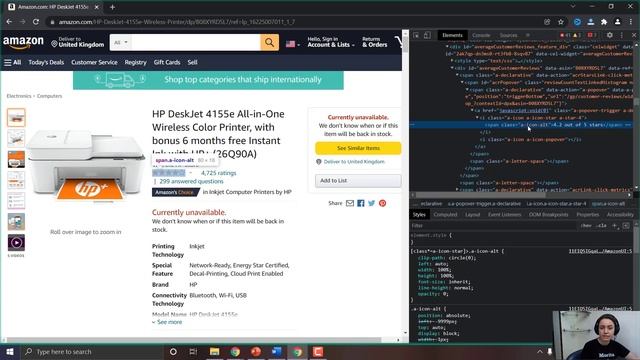Open the Amazon logo home link
This screenshot has width=640, height=360.
(x=23, y=42)
